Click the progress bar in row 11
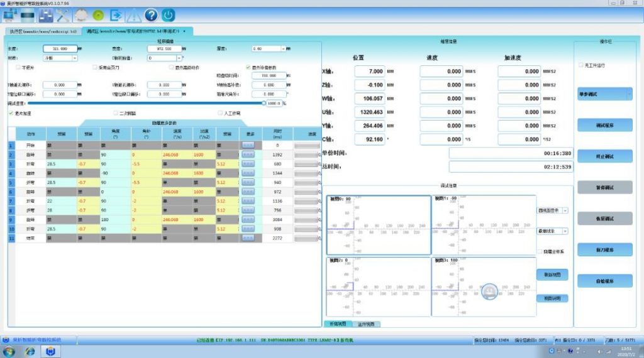Screen dimensions: 644x358 click(x=306, y=238)
